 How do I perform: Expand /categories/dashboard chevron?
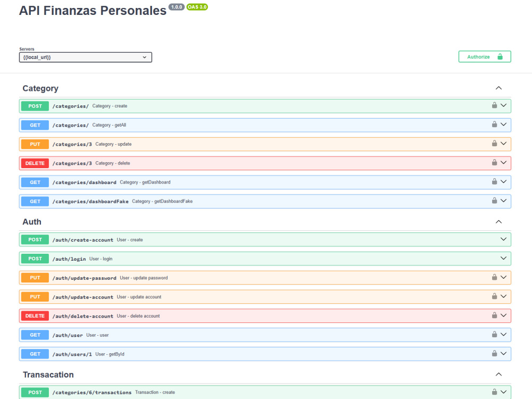[x=503, y=181]
